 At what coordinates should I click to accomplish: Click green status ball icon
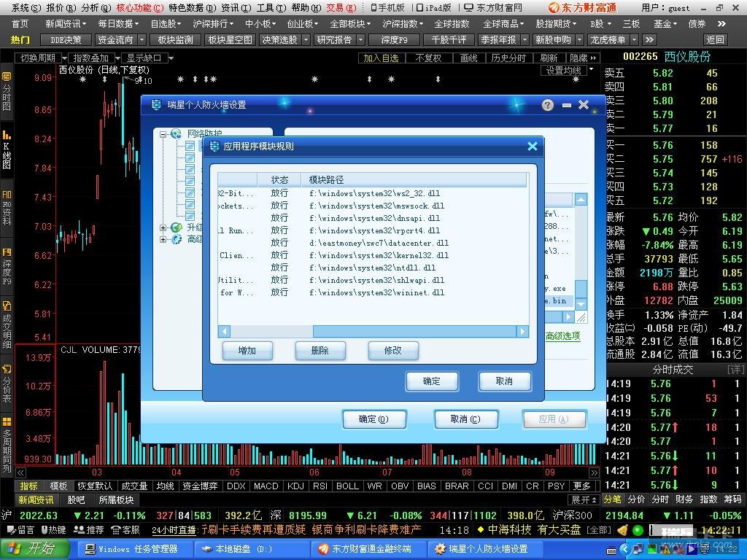638,529
